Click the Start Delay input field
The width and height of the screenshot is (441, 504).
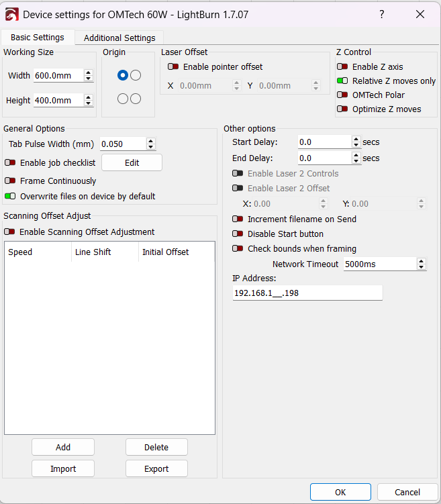(x=325, y=142)
